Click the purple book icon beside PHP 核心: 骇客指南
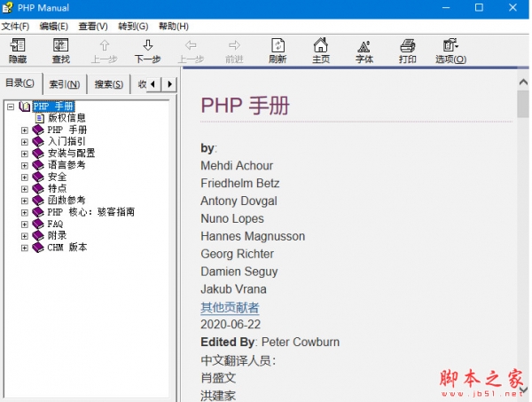 pos(38,212)
